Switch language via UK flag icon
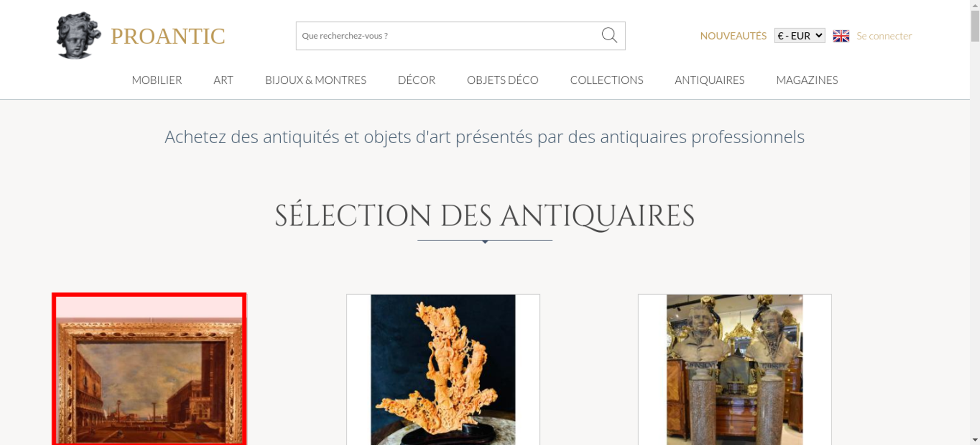This screenshot has height=445, width=980. point(841,36)
